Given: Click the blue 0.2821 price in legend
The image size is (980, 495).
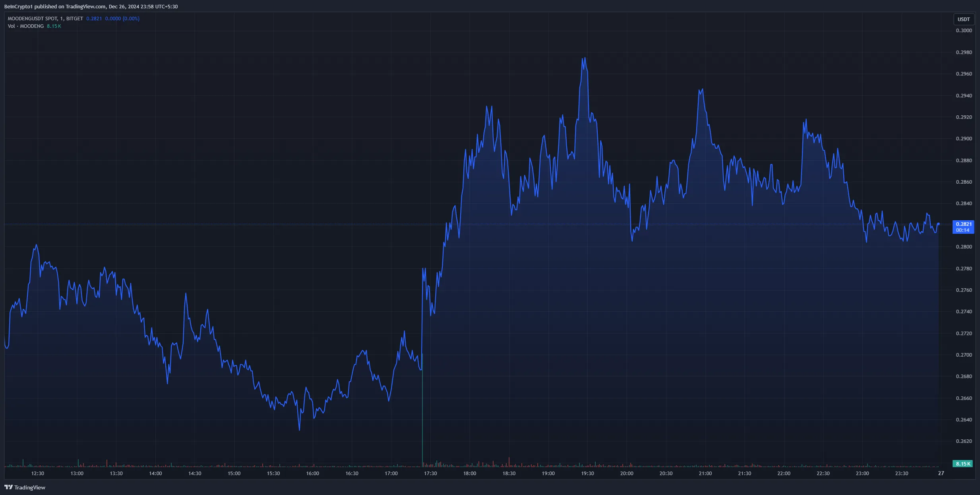Looking at the screenshot, I should pyautogui.click(x=94, y=19).
